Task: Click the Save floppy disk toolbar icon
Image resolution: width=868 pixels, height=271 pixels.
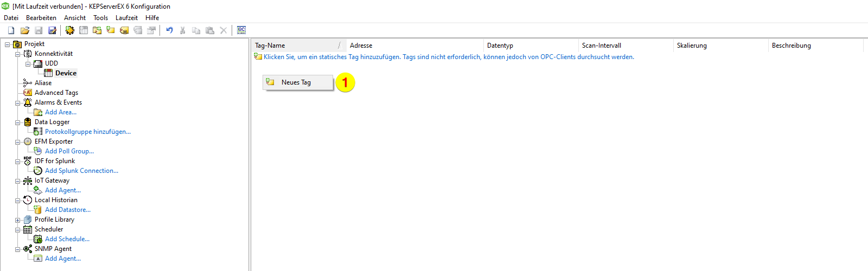Action: click(x=39, y=30)
